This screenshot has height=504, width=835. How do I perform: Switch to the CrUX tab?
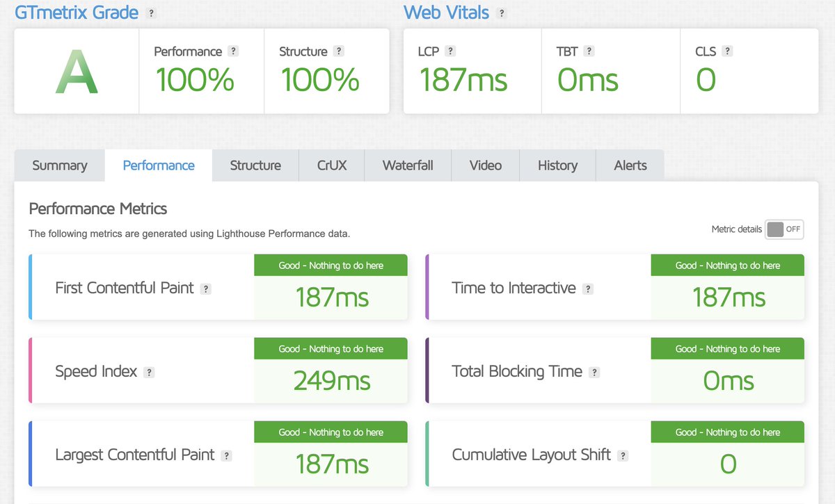coord(332,165)
